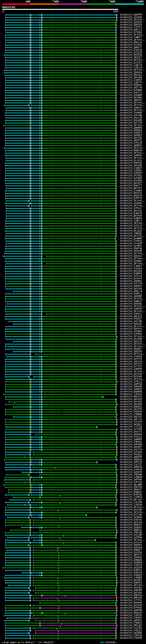Select hit UniRef100_Q58DW5
This screenshot has height=644, width=146.
tap(131, 95)
